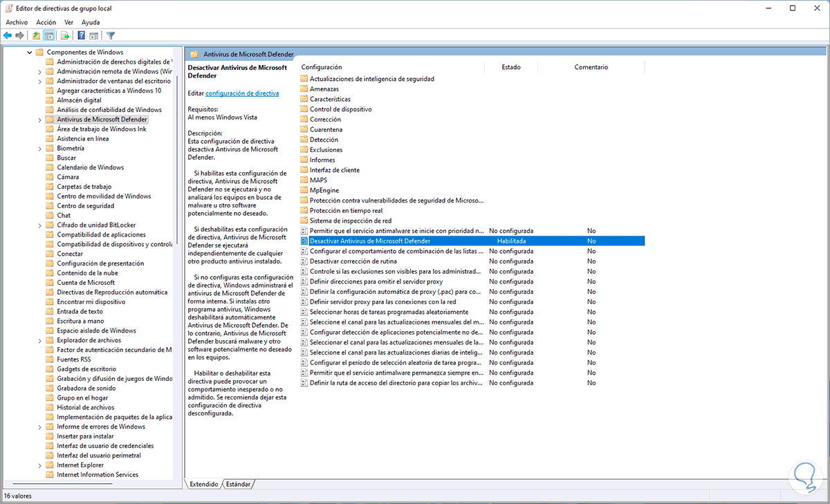
Task: Click the Sistema de inspección de red folder icon
Action: (304, 221)
